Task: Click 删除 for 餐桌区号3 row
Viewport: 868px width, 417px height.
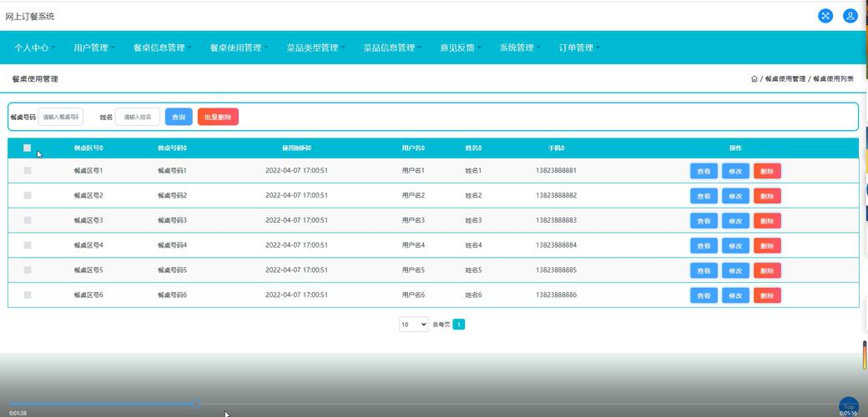Action: tap(767, 221)
